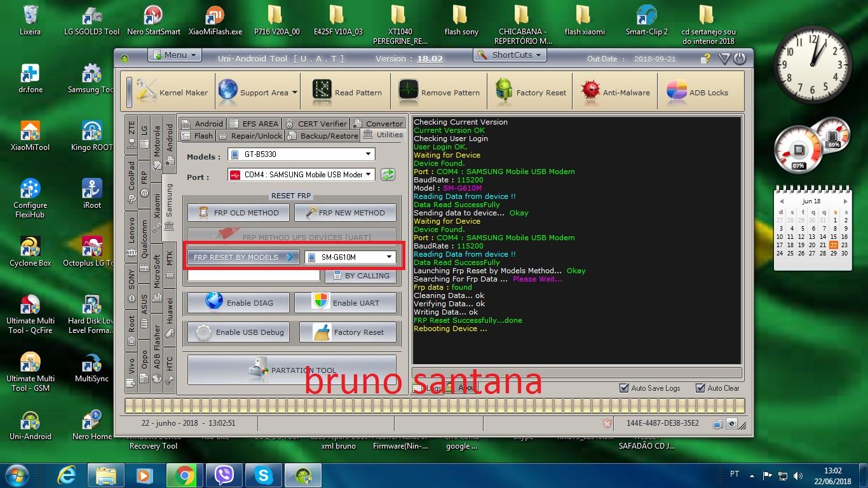This screenshot has height=488, width=868.
Task: Open the ADB Locks tool
Action: [697, 92]
